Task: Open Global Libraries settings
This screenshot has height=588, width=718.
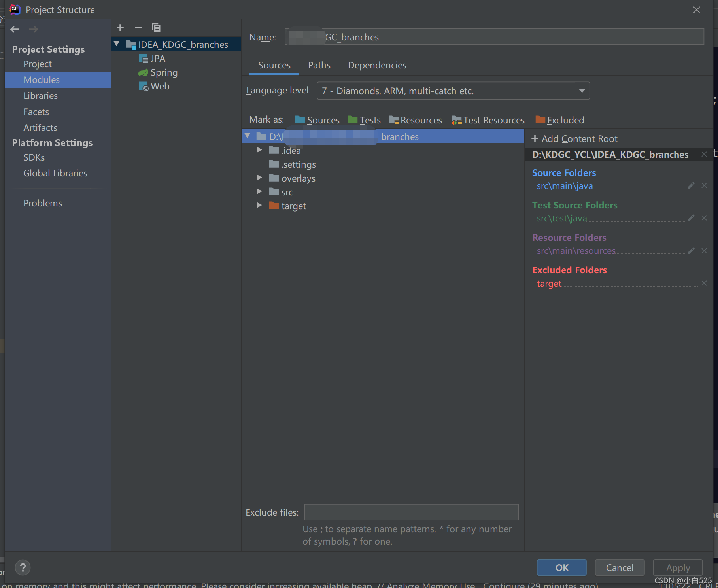Action: [x=55, y=173]
